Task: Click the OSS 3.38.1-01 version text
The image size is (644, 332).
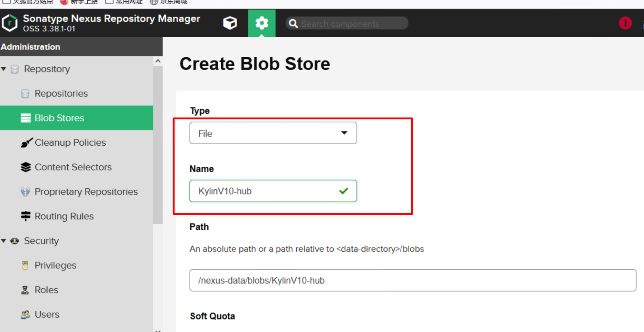Action: (x=49, y=29)
